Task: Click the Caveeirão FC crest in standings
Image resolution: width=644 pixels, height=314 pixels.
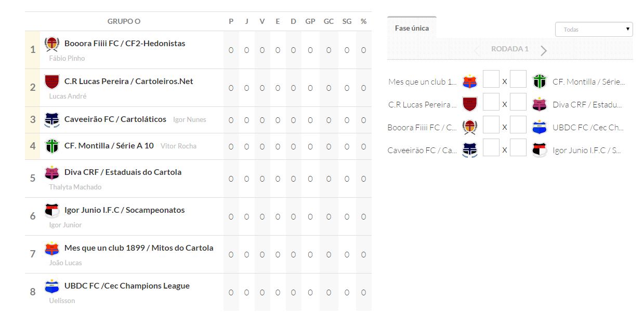Action: click(52, 119)
